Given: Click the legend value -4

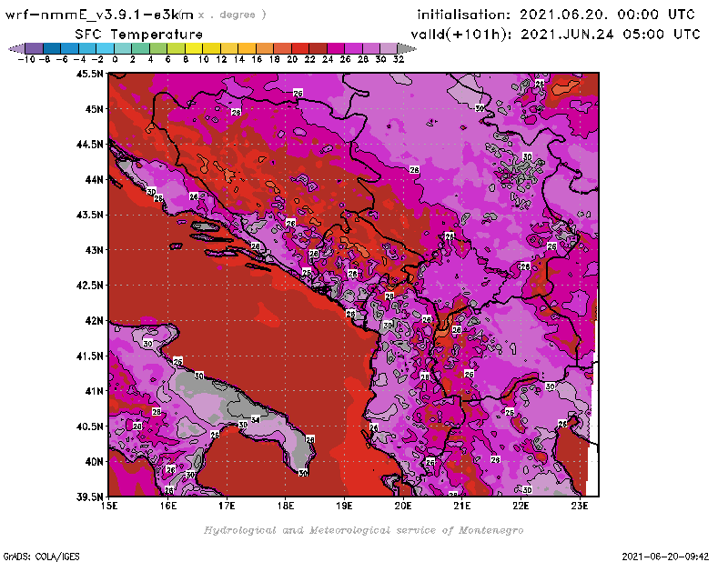Looking at the screenshot, I should (79, 59).
